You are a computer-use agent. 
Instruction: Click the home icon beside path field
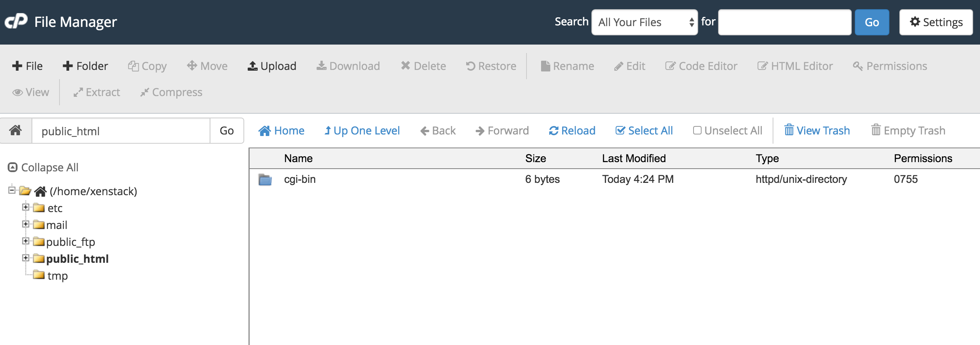point(16,131)
